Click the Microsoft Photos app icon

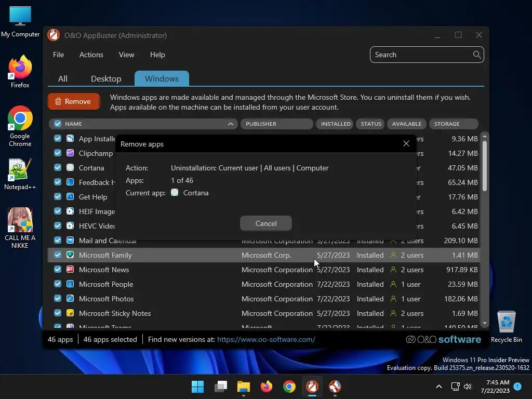70,299
